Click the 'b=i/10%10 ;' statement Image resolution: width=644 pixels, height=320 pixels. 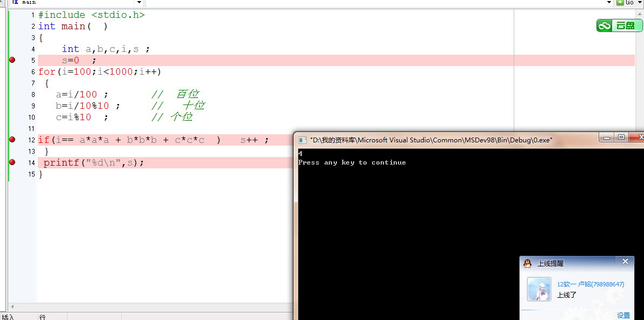[88, 106]
